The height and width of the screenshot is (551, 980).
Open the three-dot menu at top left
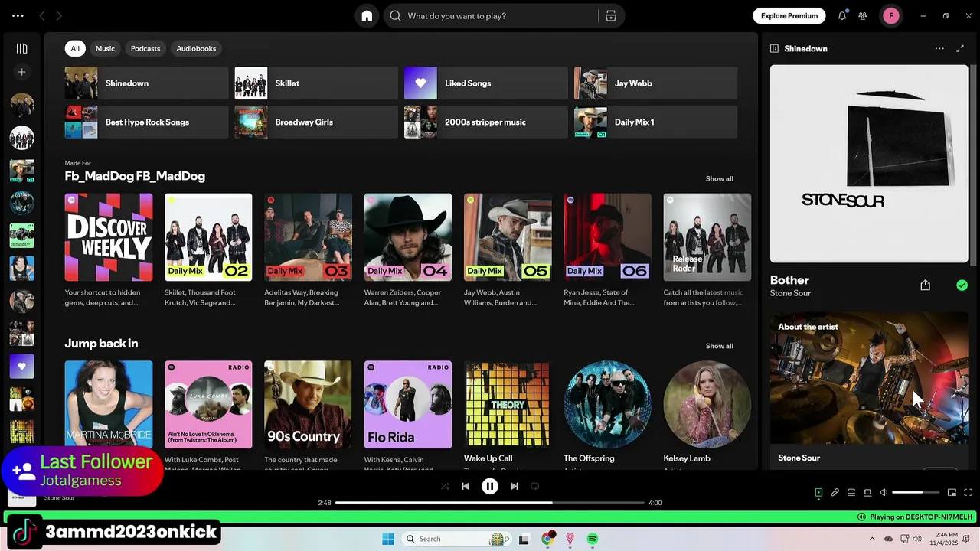(x=18, y=15)
